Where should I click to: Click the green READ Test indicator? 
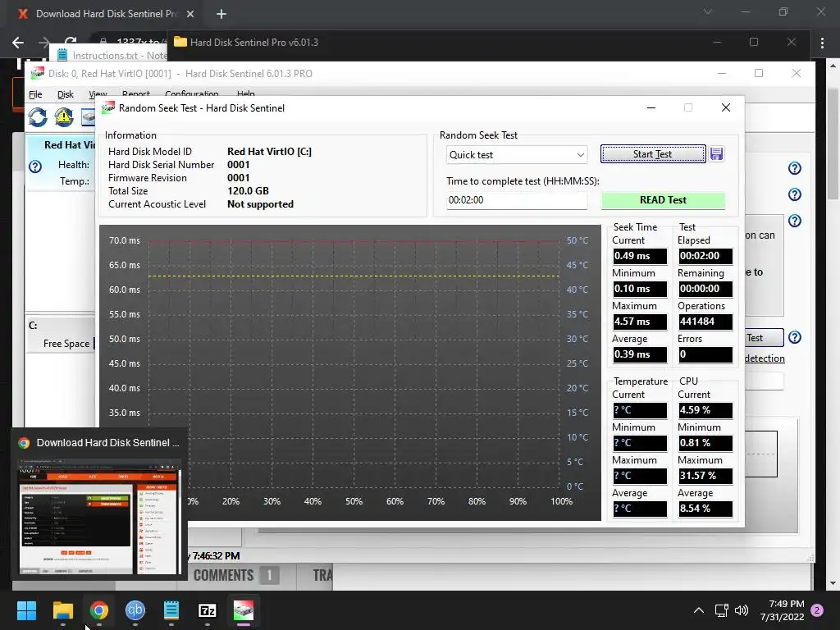(663, 200)
